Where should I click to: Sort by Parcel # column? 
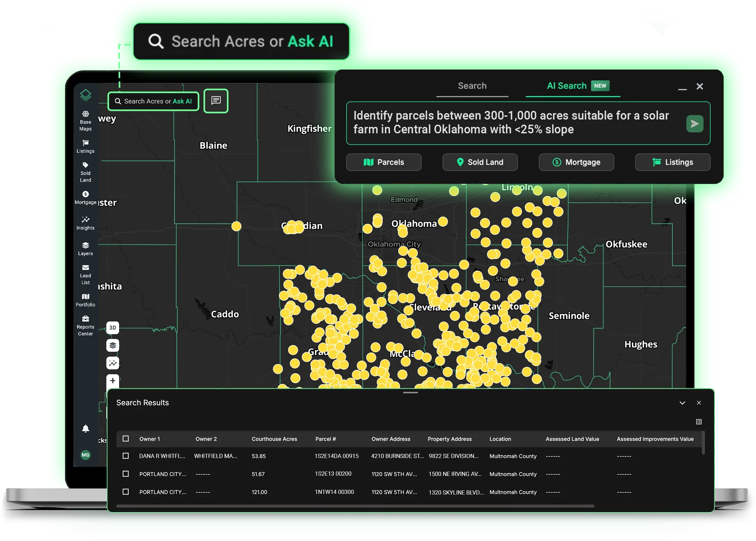coord(325,439)
